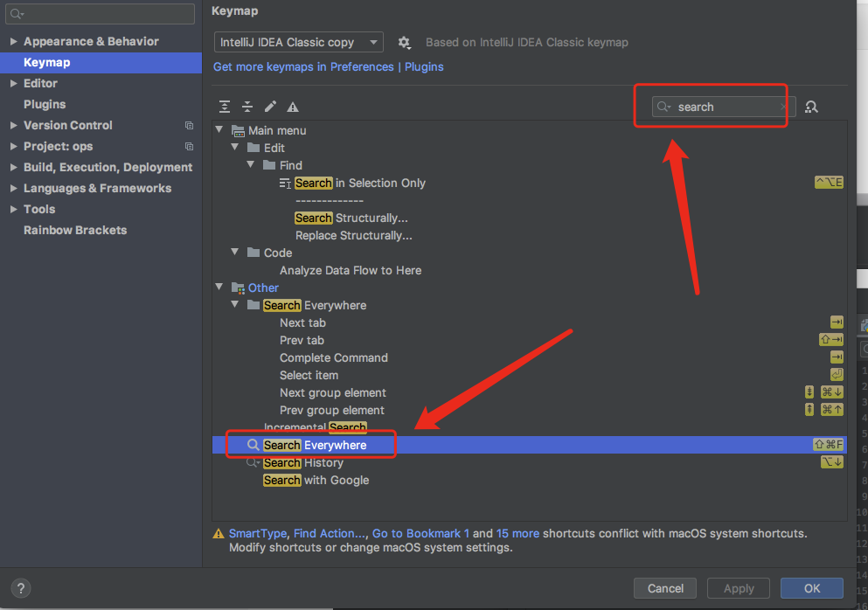The height and width of the screenshot is (610, 868).
Task: Click the OK button
Action: click(811, 588)
